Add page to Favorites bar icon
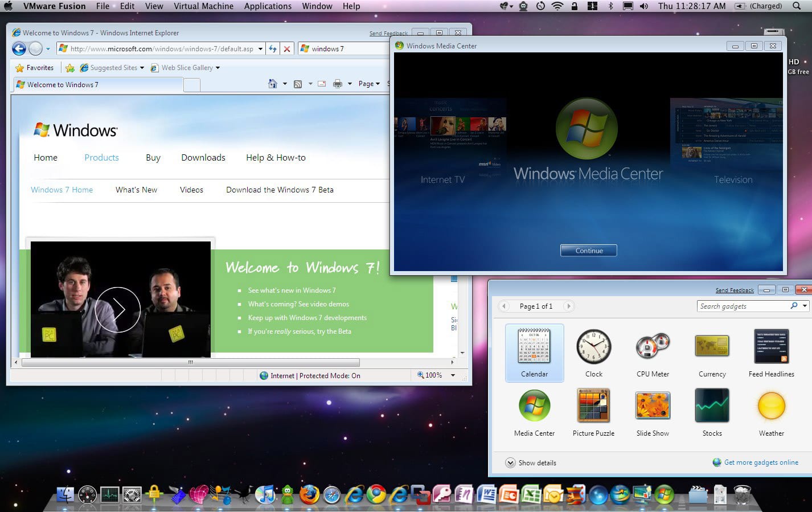 [70, 68]
